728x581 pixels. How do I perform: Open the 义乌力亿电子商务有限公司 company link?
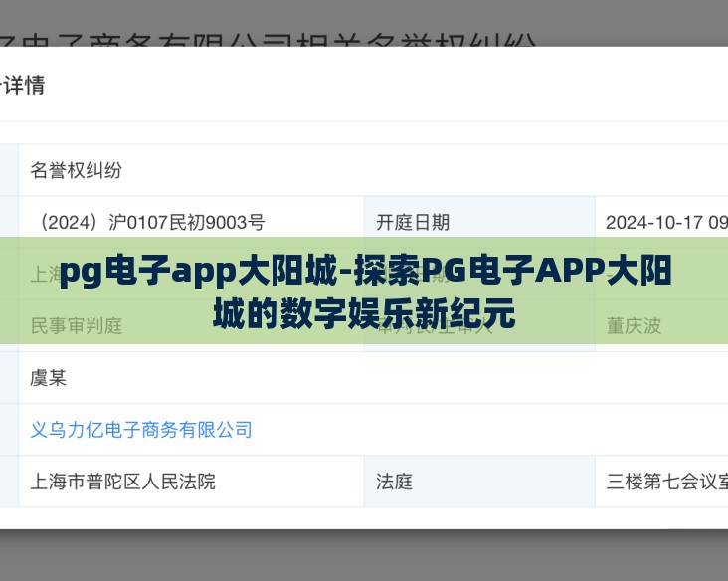[x=141, y=430]
